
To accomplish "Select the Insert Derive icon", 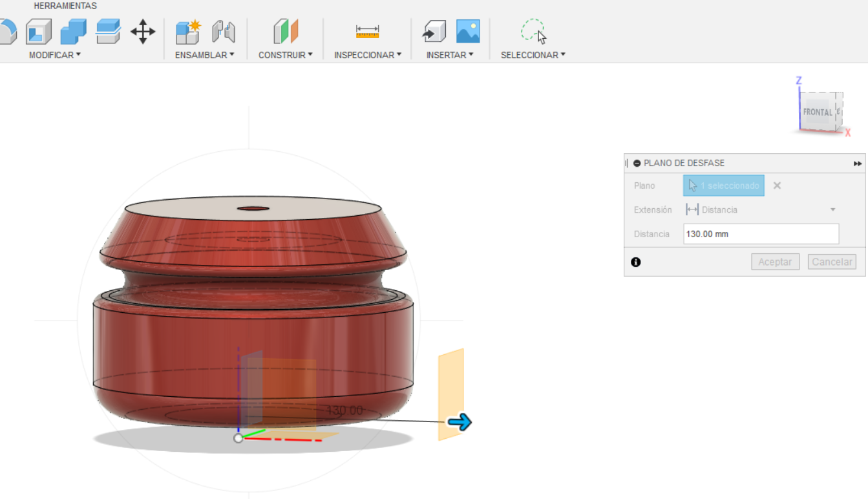I will click(434, 31).
